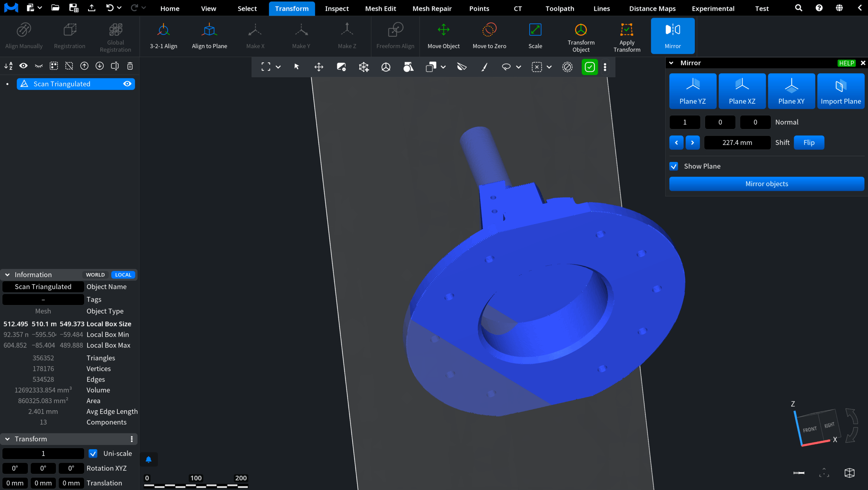Collapse the Mirror panel
The height and width of the screenshot is (490, 868).
click(671, 63)
